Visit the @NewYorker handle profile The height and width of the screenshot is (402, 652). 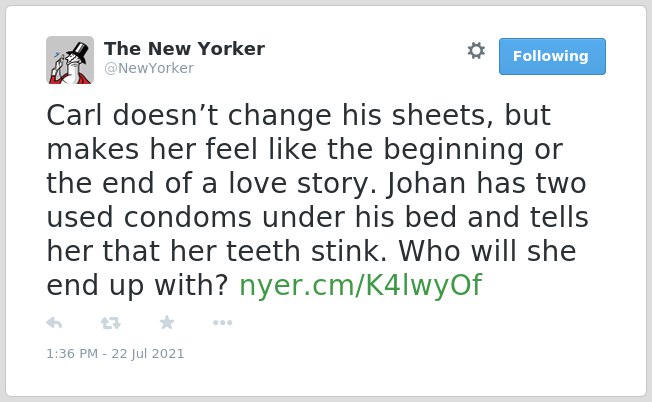[x=149, y=68]
